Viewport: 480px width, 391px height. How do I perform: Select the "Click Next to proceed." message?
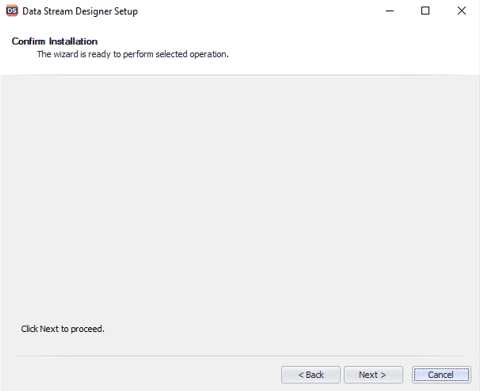point(63,329)
